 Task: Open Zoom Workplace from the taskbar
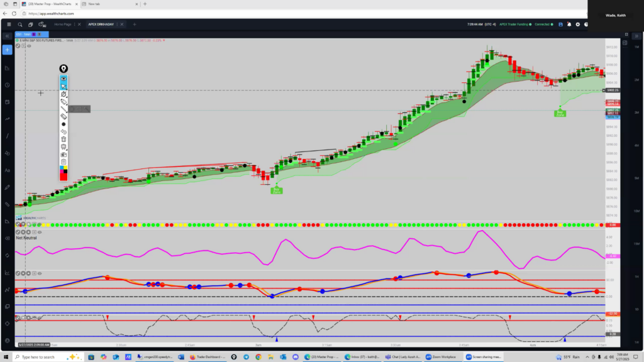pyautogui.click(x=441, y=357)
